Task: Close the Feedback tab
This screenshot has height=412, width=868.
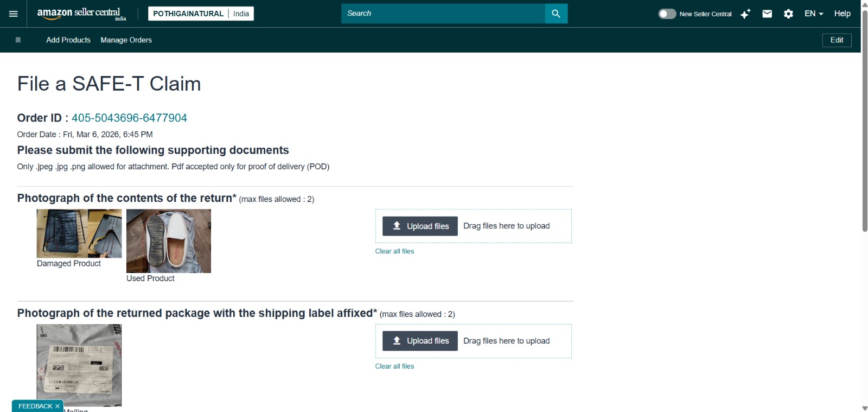Action: [x=58, y=406]
